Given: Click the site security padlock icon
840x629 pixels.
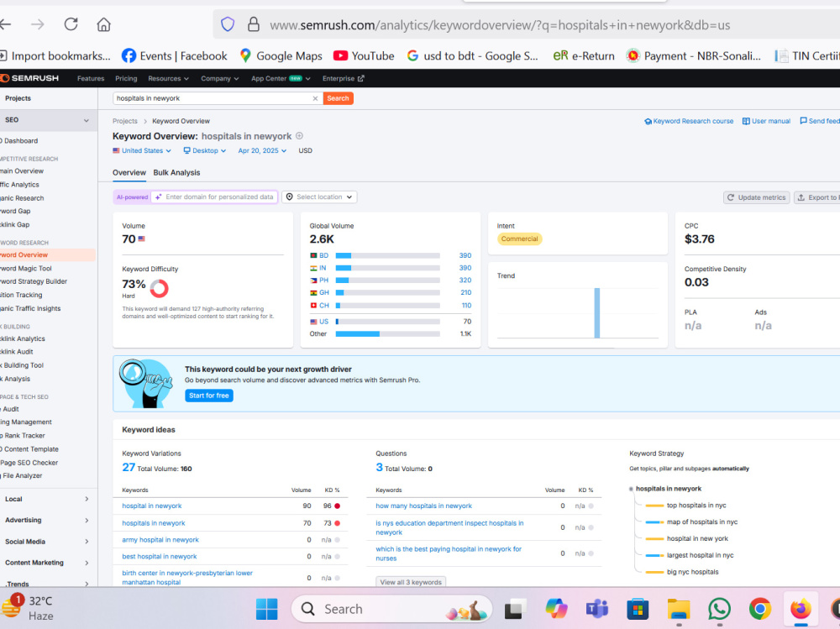Looking at the screenshot, I should click(254, 24).
